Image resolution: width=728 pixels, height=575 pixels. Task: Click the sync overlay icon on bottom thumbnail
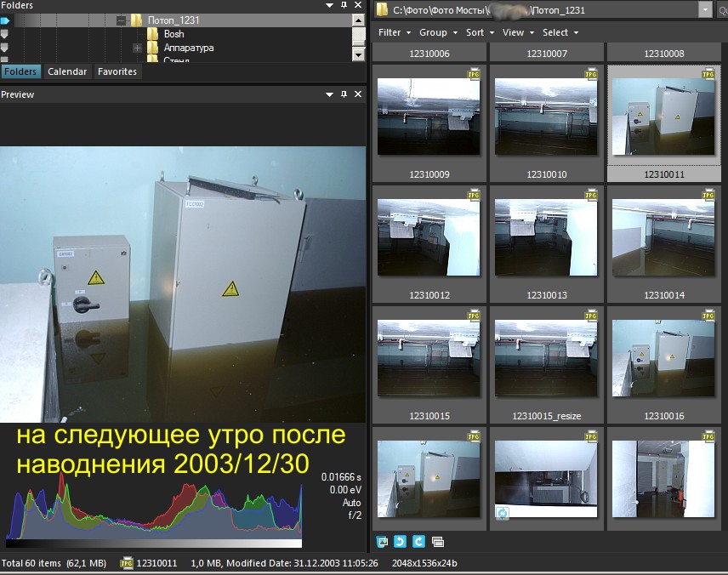pos(503,513)
